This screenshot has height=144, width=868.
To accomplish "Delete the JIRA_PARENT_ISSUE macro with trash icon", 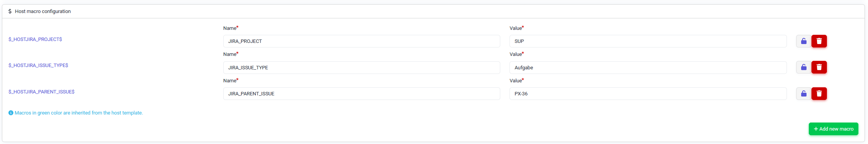I will pos(819,93).
